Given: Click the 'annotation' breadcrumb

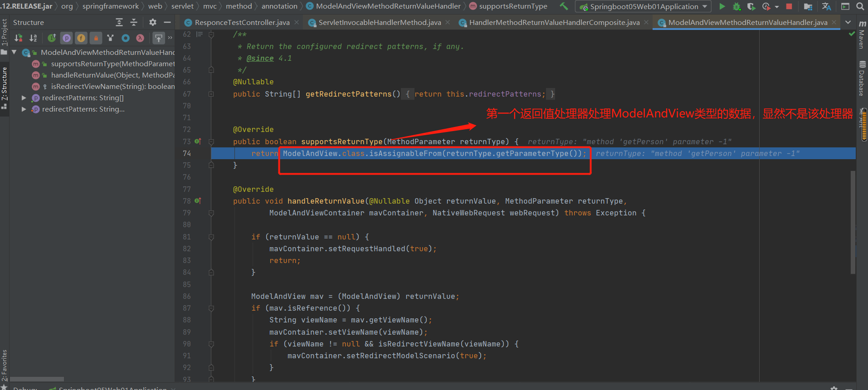Looking at the screenshot, I should [279, 6].
